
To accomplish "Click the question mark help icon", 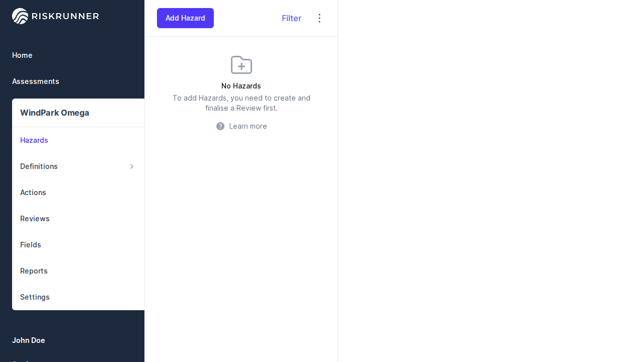I will tap(220, 126).
